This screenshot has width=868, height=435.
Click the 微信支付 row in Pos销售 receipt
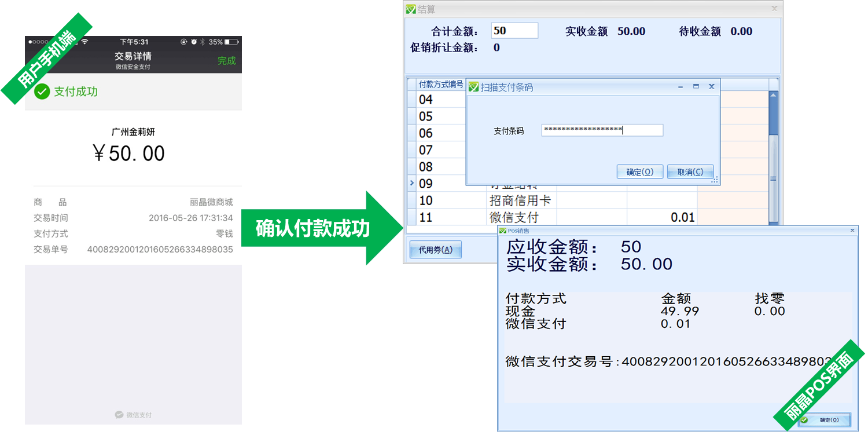598,324
